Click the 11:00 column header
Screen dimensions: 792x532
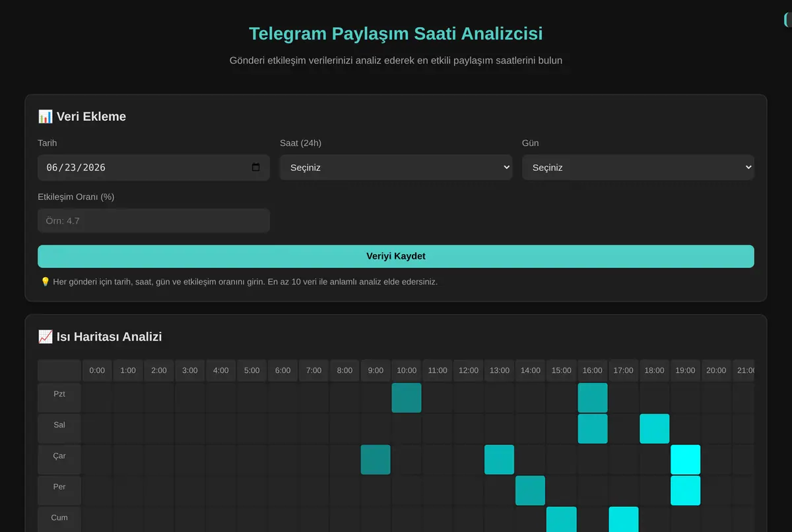pos(438,370)
